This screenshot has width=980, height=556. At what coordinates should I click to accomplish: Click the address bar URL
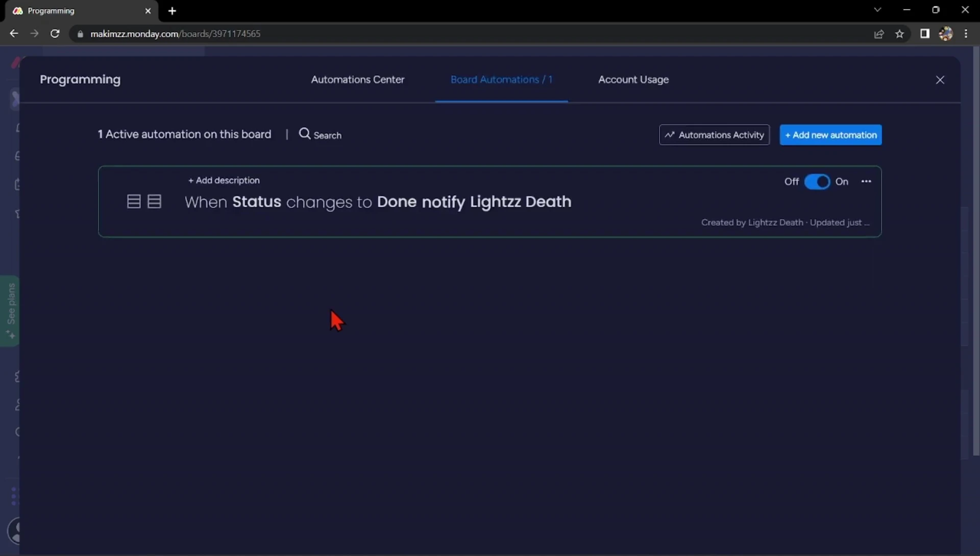coord(175,34)
